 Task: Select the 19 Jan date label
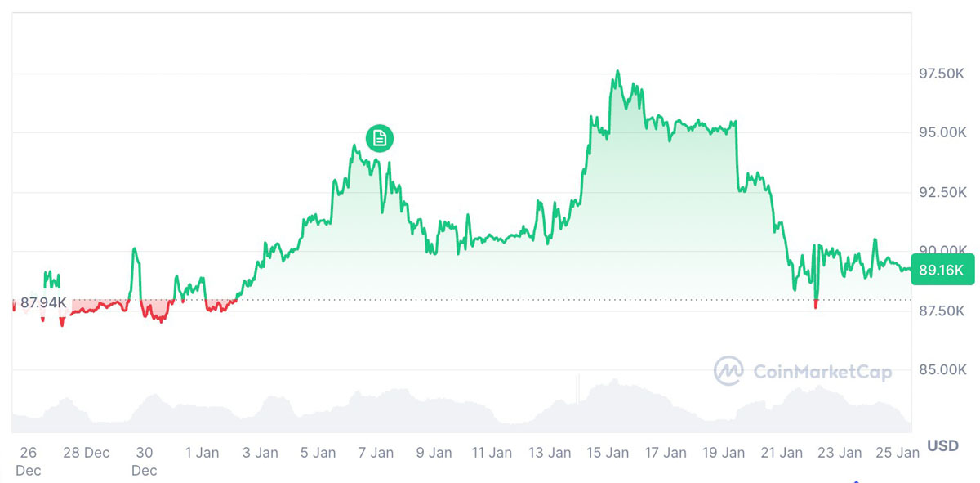tap(724, 453)
